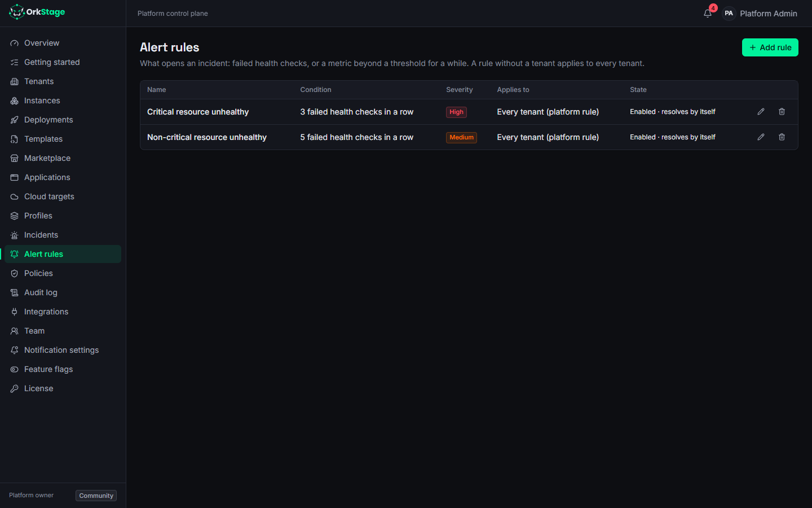The width and height of the screenshot is (812, 508).
Task: Click Platform control plane breadcrumb text
Action: click(173, 14)
